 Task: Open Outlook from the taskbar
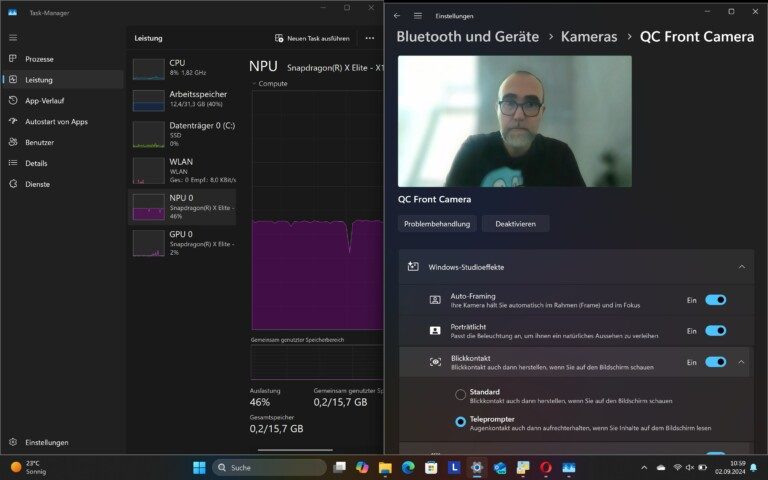coord(500,468)
